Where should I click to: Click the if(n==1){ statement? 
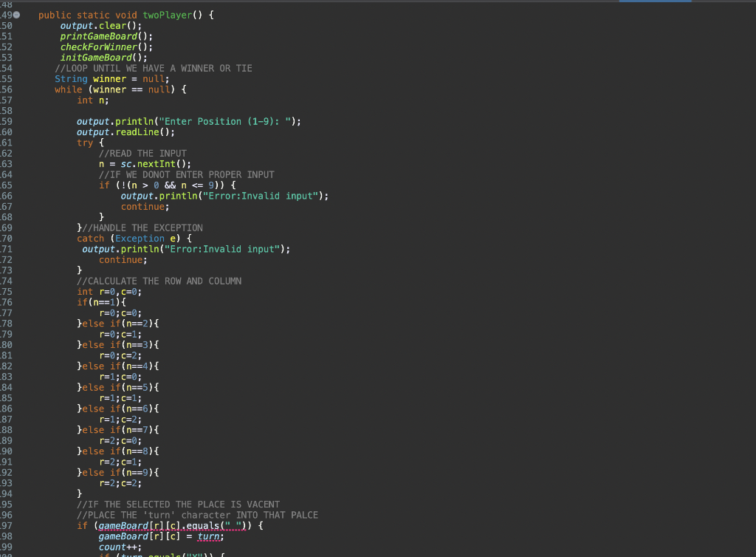101,302
